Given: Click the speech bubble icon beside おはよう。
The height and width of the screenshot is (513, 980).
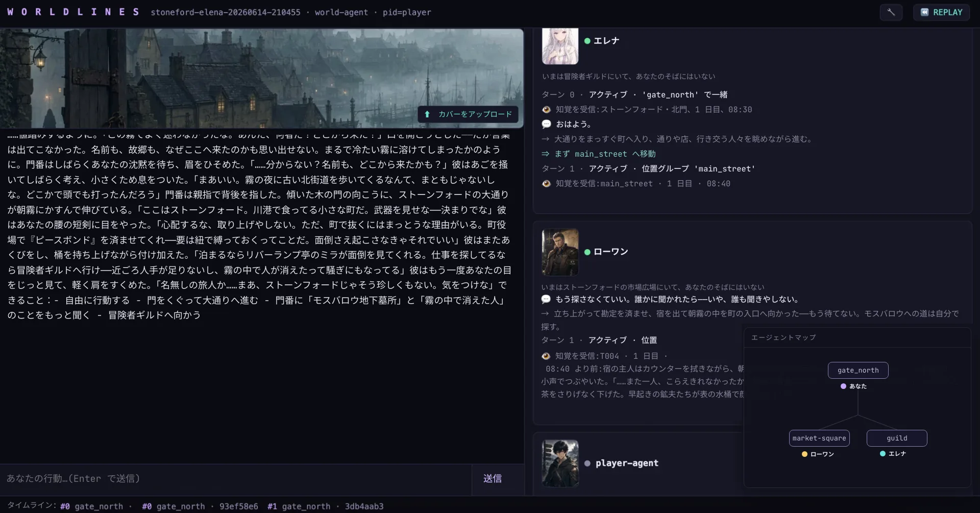Looking at the screenshot, I should pos(546,124).
